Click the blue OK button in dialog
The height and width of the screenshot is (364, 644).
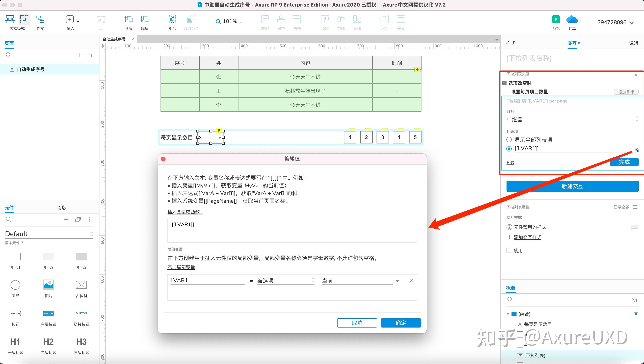click(x=401, y=323)
